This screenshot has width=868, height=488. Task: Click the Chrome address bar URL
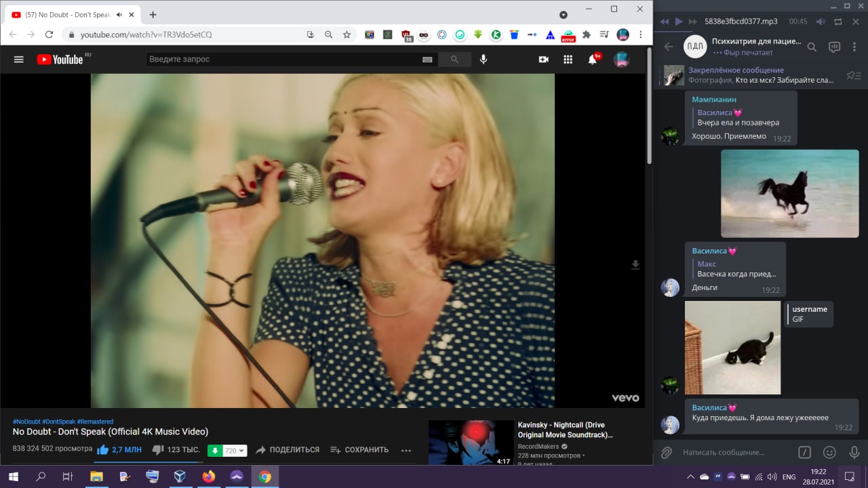[146, 35]
